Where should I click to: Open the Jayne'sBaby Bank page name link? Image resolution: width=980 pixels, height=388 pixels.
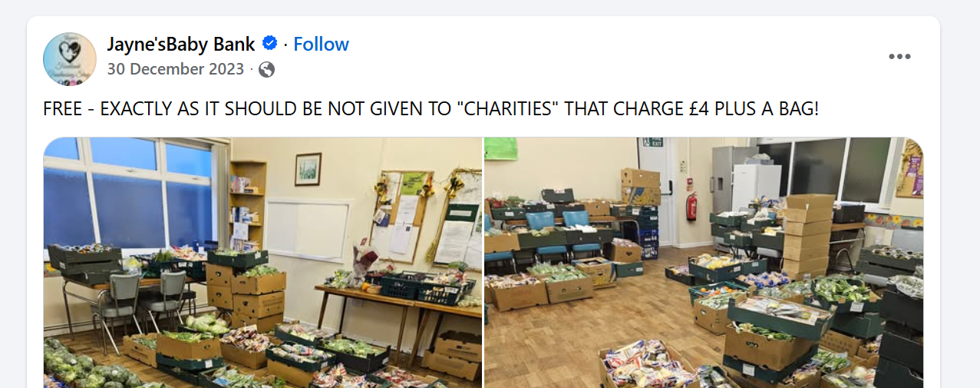[x=180, y=44]
